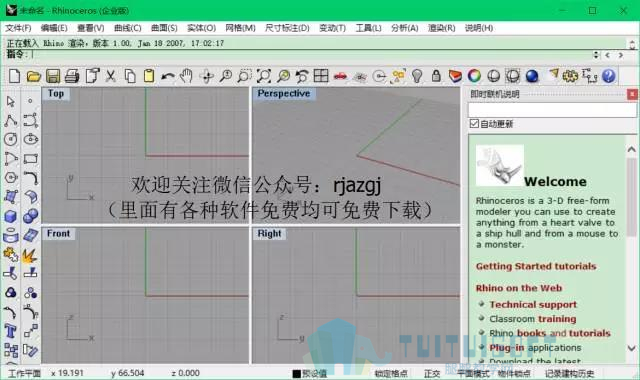Activate the Zoom window tool

coord(244,76)
